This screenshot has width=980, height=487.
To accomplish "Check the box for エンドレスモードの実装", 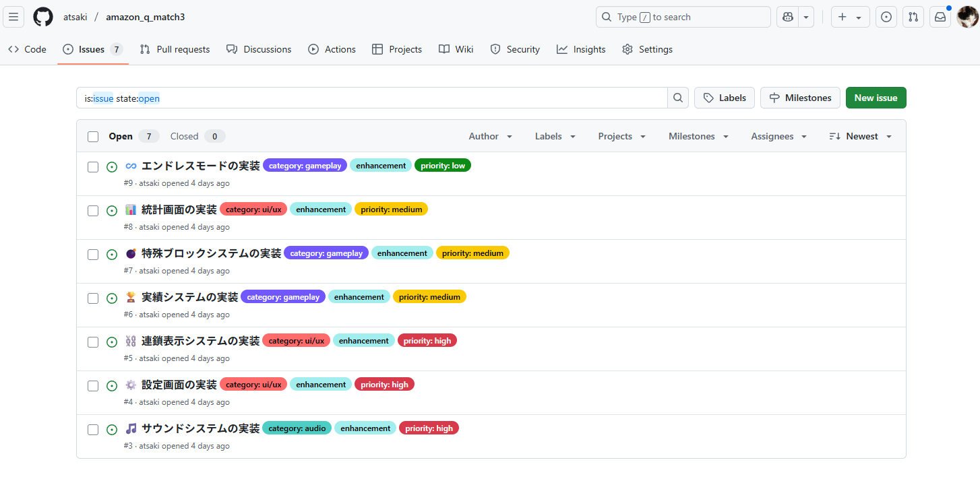I will (93, 166).
